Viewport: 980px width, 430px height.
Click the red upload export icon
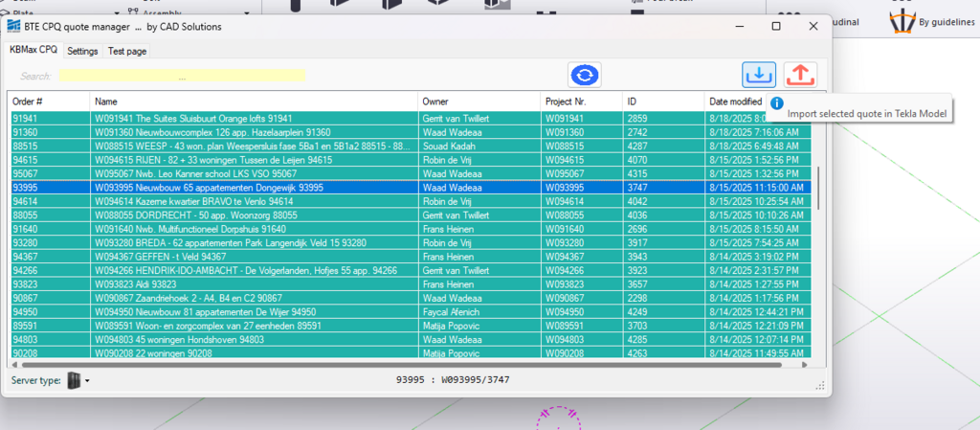tap(800, 75)
